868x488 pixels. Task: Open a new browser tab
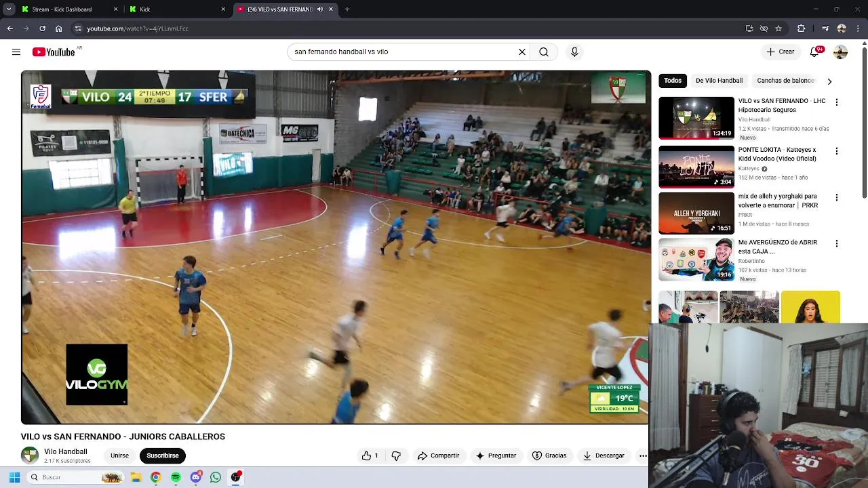click(347, 9)
